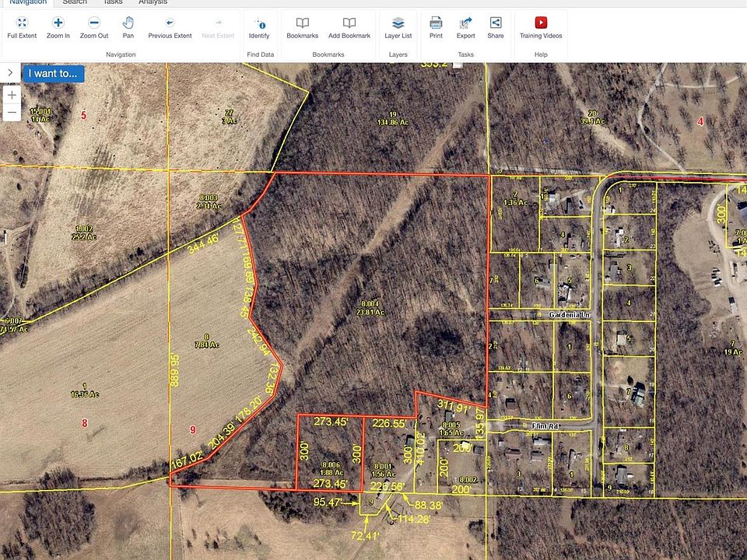Activate the Pan hand tool

point(128,28)
